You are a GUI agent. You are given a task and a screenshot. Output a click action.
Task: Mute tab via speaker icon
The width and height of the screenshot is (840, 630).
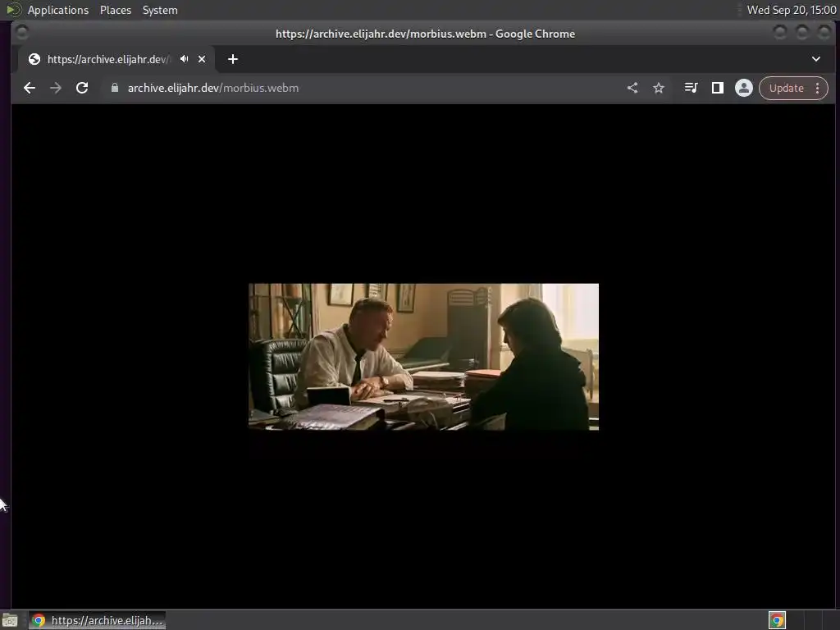pyautogui.click(x=185, y=59)
